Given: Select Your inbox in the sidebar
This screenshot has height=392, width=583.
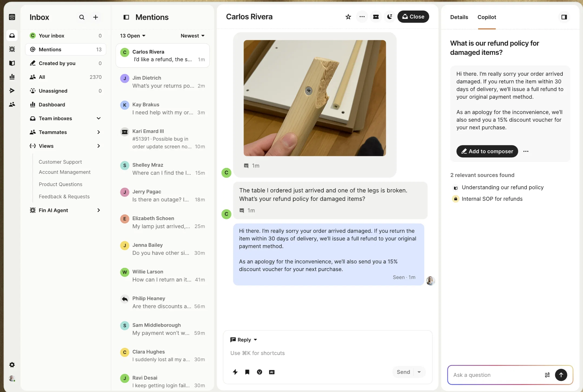Looking at the screenshot, I should (x=66, y=36).
